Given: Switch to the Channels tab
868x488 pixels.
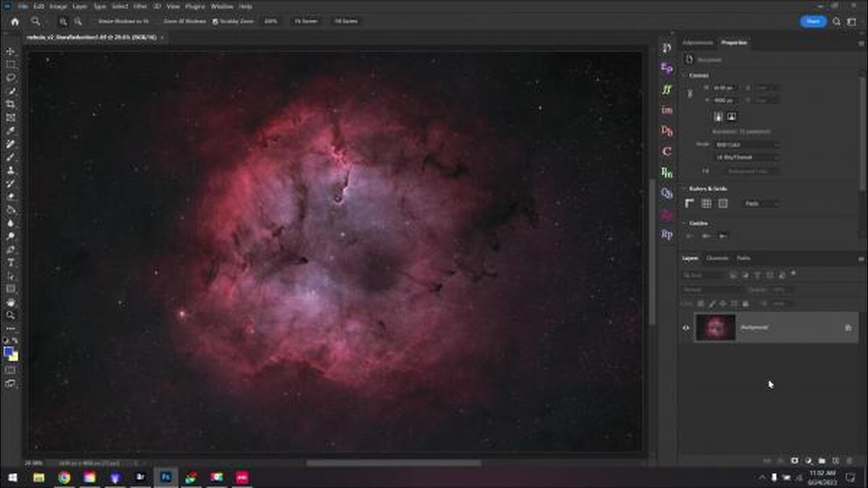Looking at the screenshot, I should 717,258.
